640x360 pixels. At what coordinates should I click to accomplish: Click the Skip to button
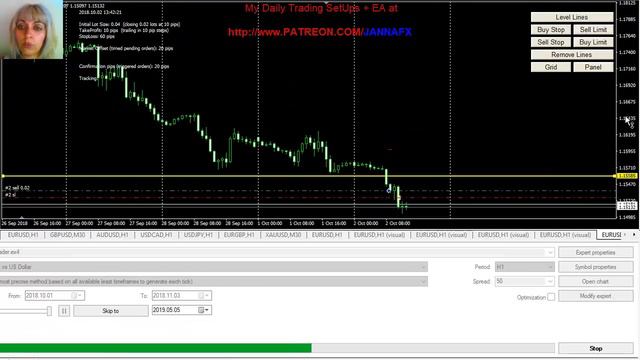tap(111, 311)
